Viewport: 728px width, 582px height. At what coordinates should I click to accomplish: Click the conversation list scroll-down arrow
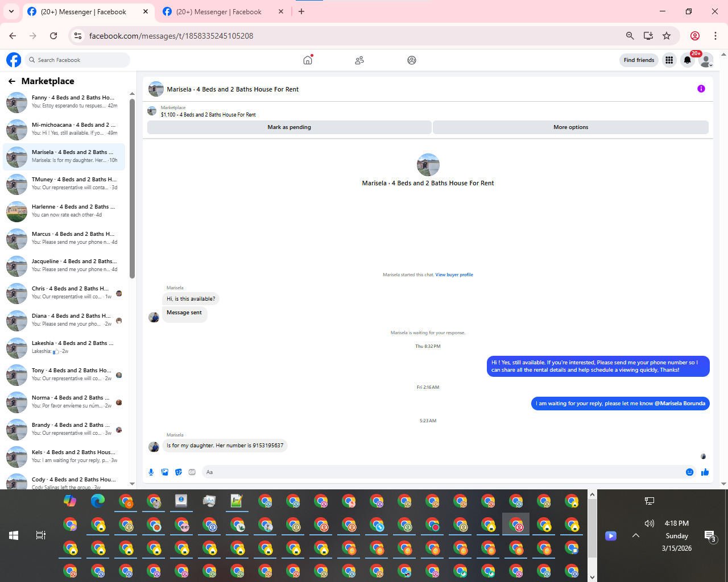[x=132, y=484]
